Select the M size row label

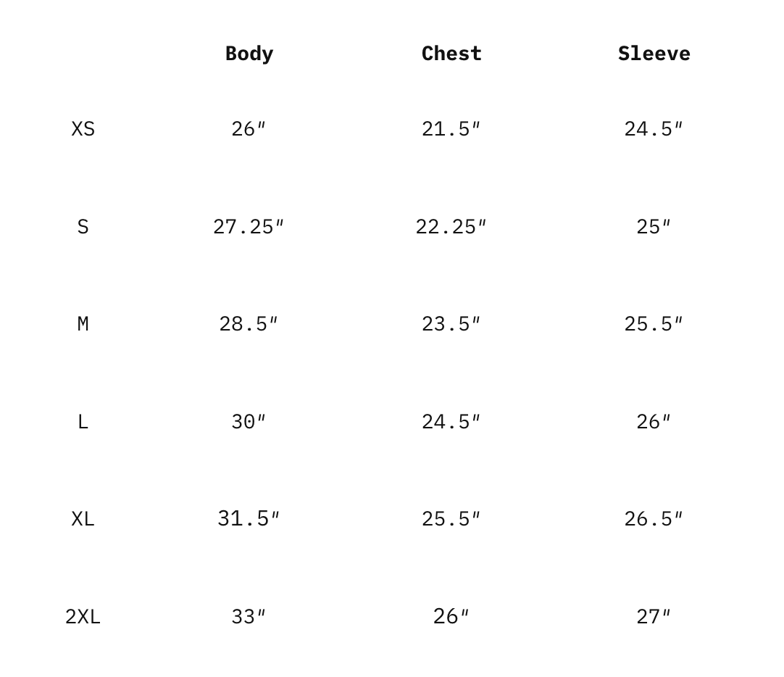(x=83, y=324)
